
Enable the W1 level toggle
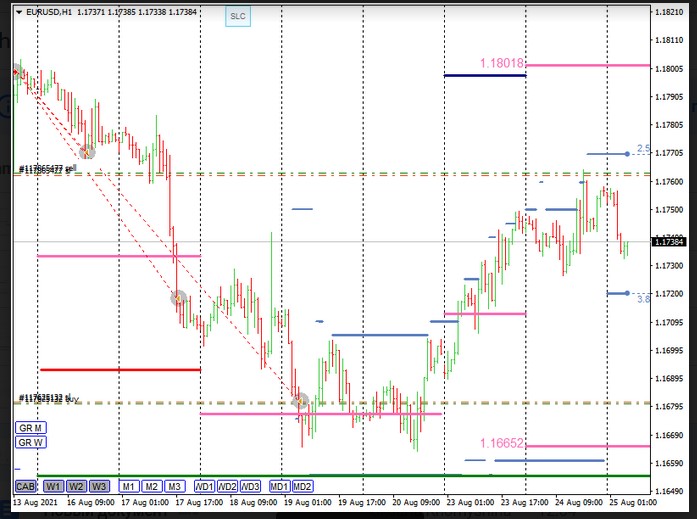[x=53, y=486]
